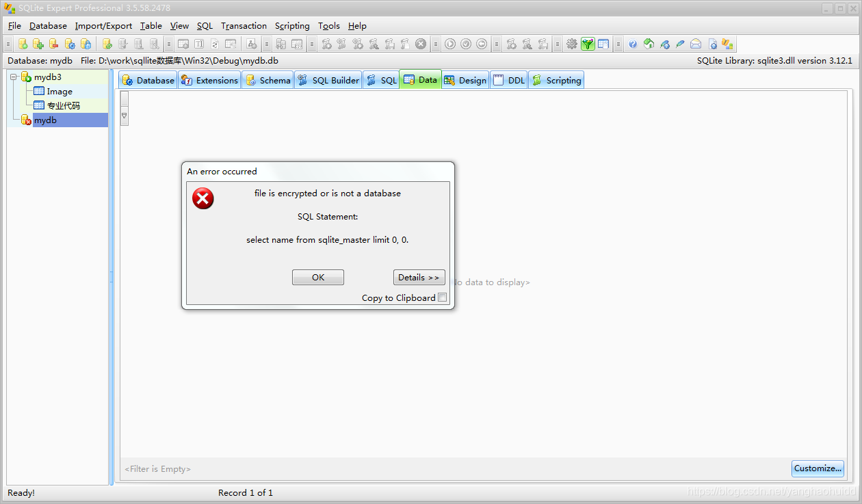Click the index/trigger gear diagram icon
This screenshot has height=504, width=862.
(x=252, y=44)
